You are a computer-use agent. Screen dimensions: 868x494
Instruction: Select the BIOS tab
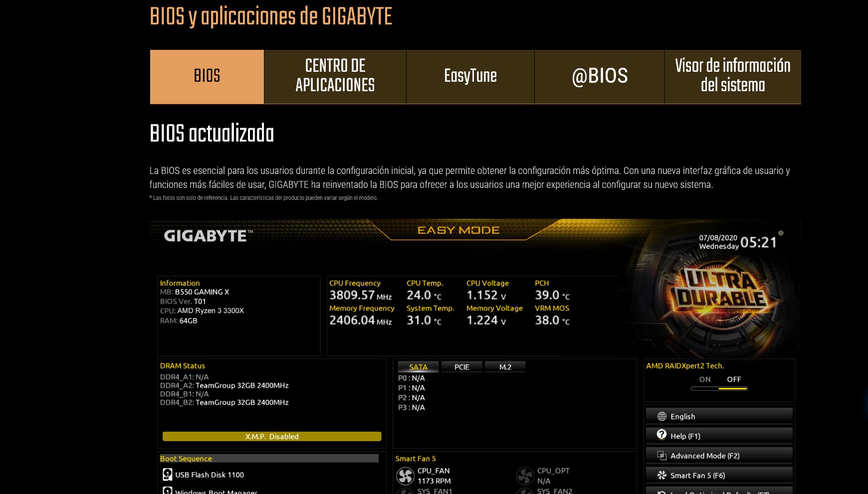[x=207, y=77]
